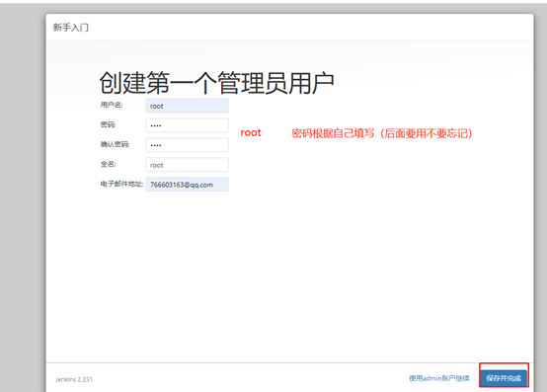This screenshot has width=547, height=392.
Task: Select the 电子邮件地址 email input field
Action: coord(187,184)
